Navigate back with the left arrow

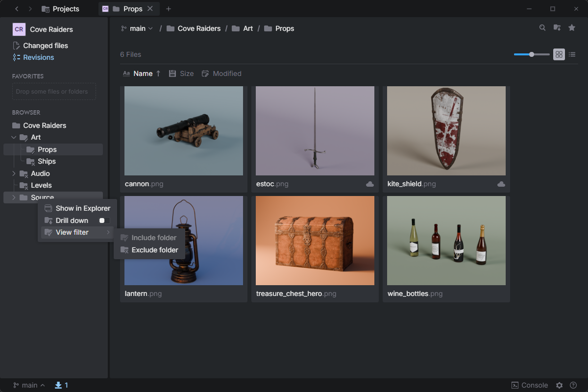(x=17, y=9)
